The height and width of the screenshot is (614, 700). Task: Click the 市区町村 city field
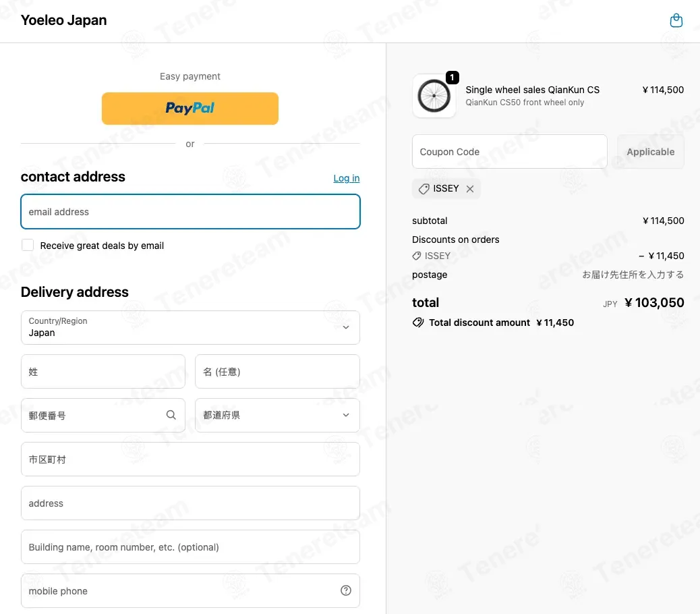[190, 459]
